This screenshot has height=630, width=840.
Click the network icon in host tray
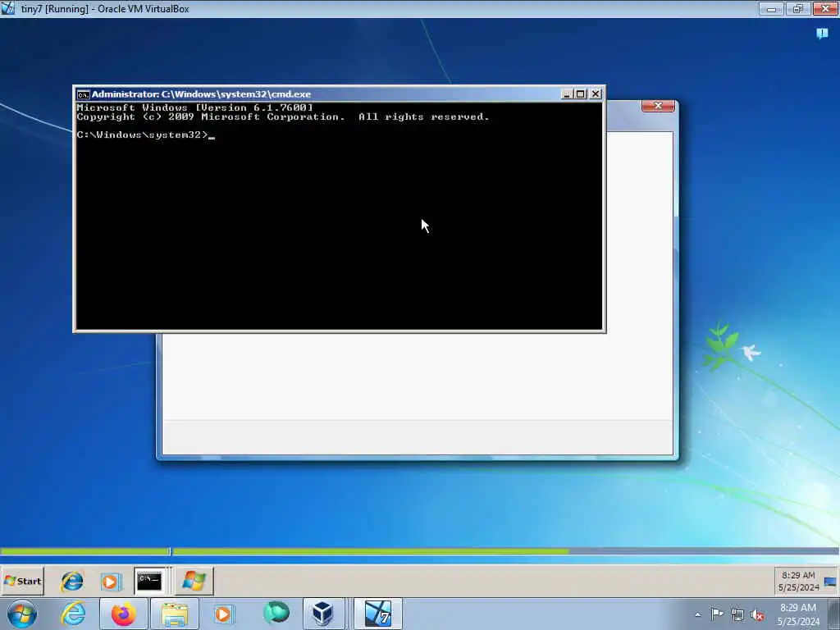(737, 615)
